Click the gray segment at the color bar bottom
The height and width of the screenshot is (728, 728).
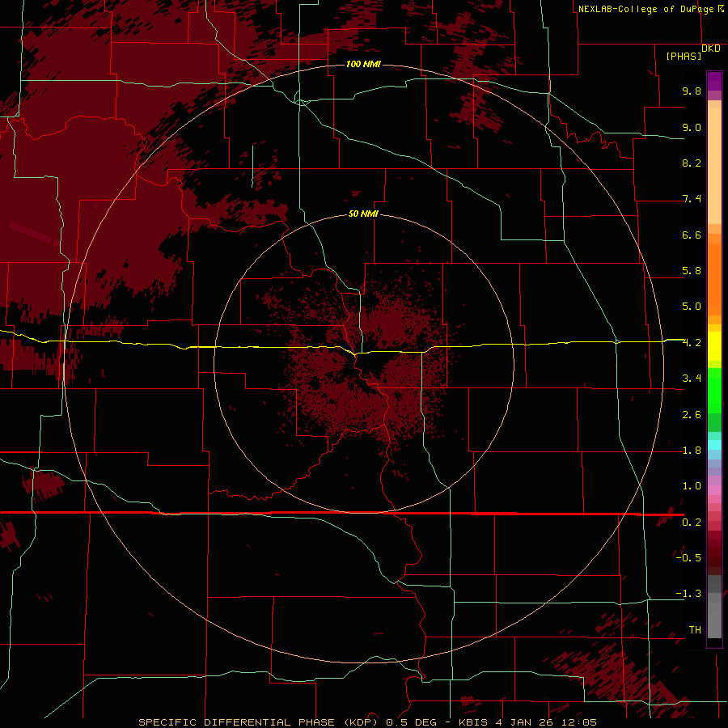714,620
